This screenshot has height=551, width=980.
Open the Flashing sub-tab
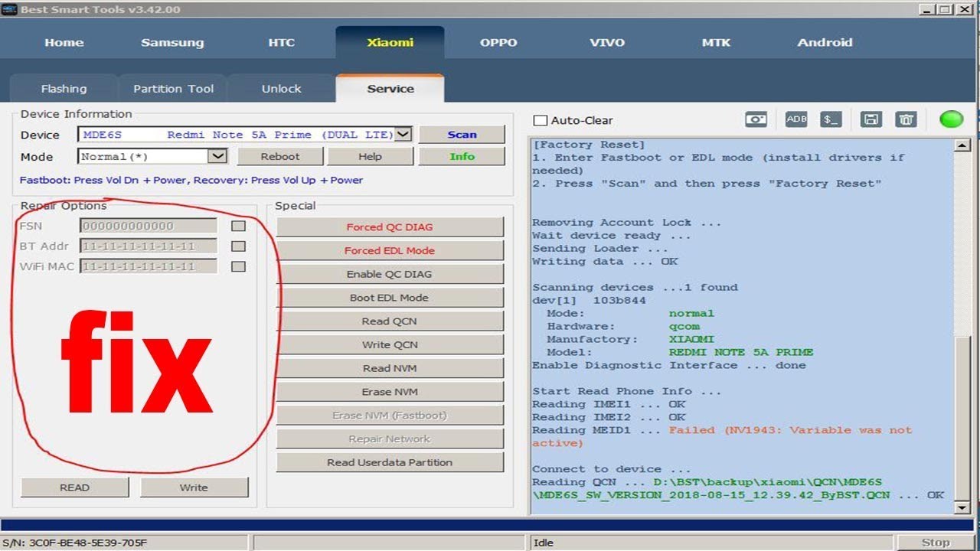64,89
